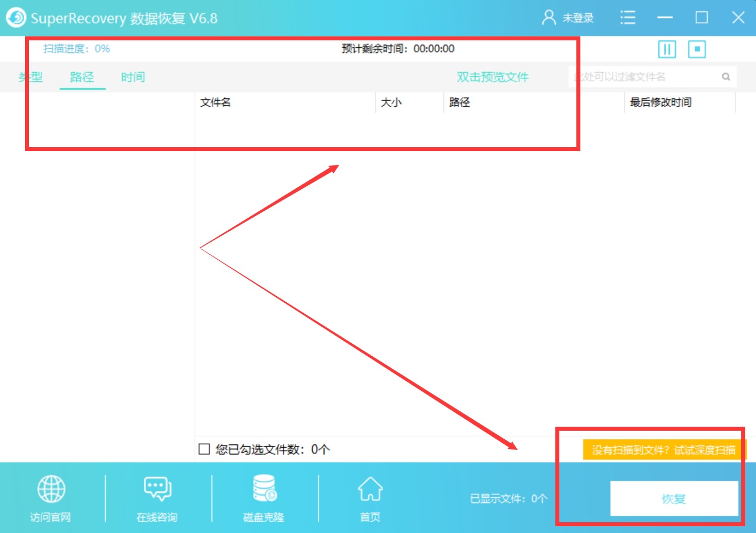Click the 预计剩余时间: 00:00:00 text
Viewport: 756px width, 533px height.
398,49
